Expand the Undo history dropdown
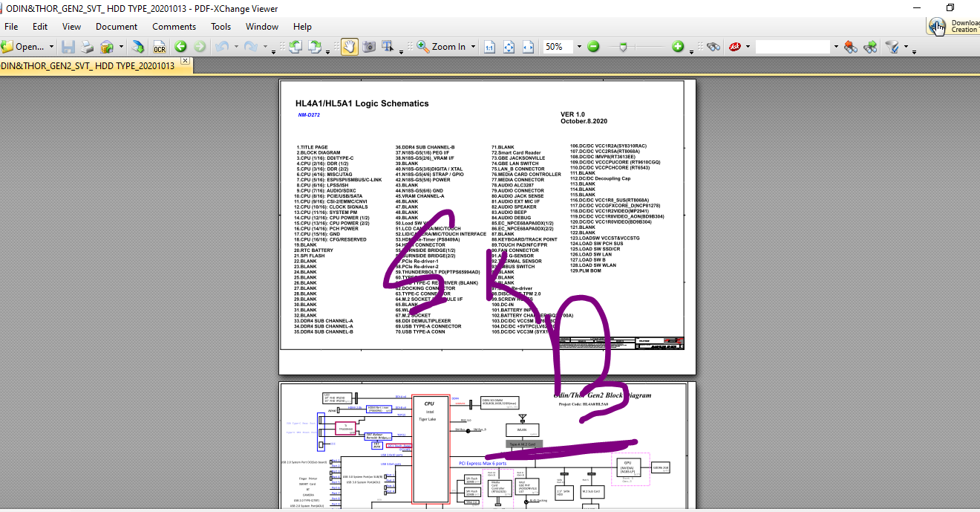Viewport: 980px width, 512px height. [x=236, y=47]
